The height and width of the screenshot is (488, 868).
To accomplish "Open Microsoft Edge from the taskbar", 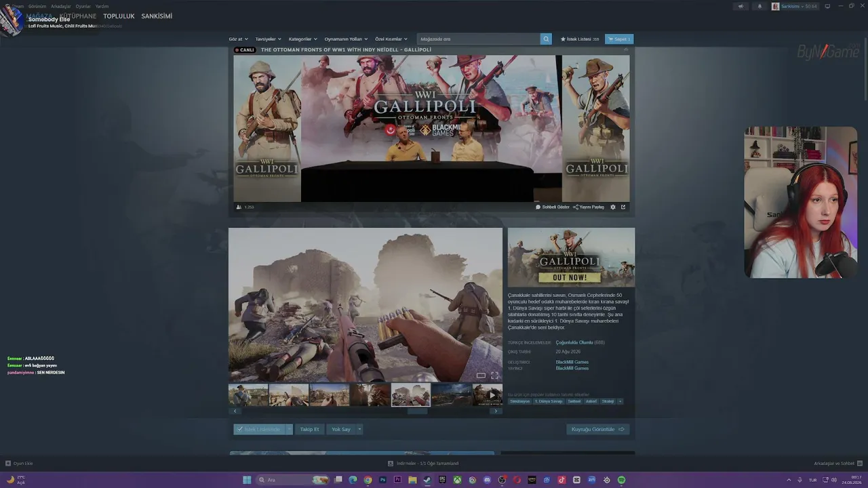I will tap(353, 480).
